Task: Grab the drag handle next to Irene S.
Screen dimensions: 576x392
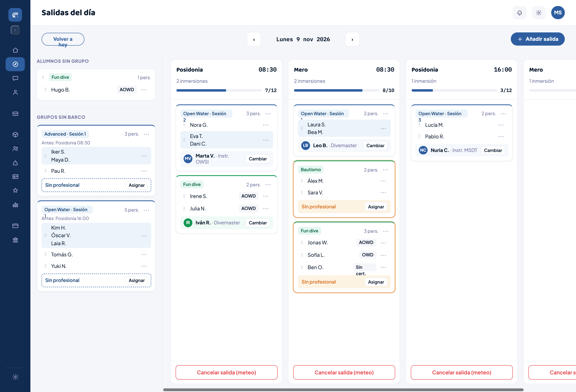Action: [x=184, y=196]
